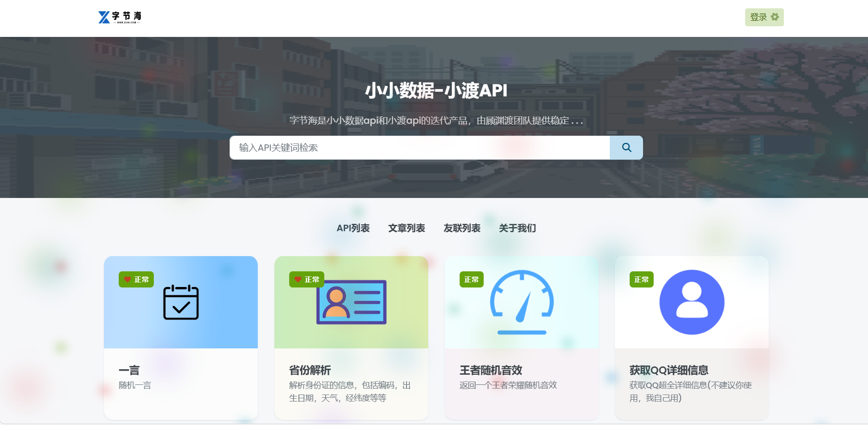
Task: Open the 一言 API title link
Action: 129,370
